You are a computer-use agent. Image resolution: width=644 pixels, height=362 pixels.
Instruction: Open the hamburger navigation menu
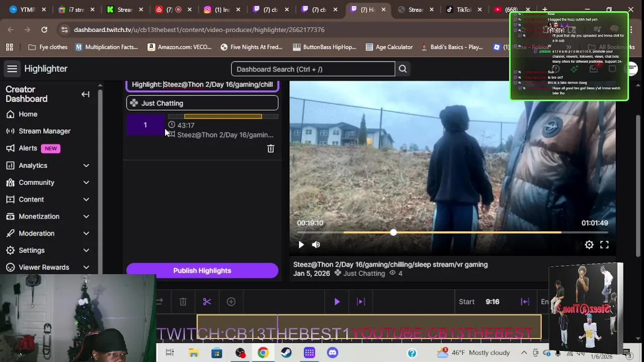click(x=12, y=69)
